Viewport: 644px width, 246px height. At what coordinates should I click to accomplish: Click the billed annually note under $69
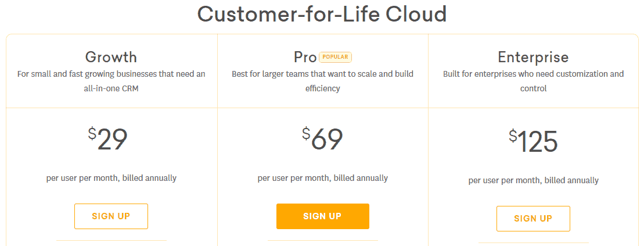(322, 178)
